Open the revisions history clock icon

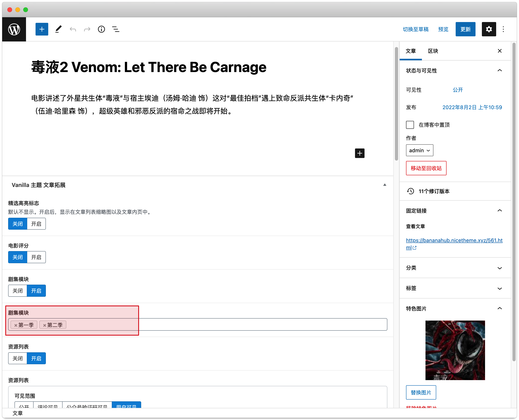coord(410,191)
